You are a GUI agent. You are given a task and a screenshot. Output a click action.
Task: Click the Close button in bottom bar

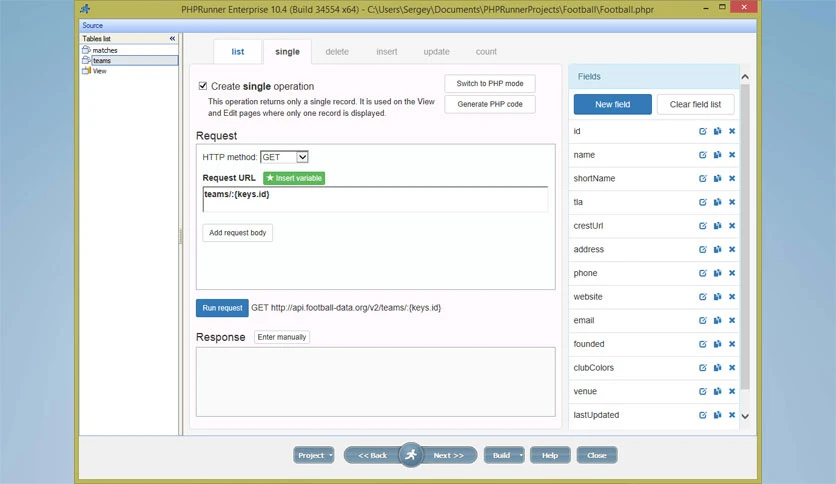[x=597, y=455]
